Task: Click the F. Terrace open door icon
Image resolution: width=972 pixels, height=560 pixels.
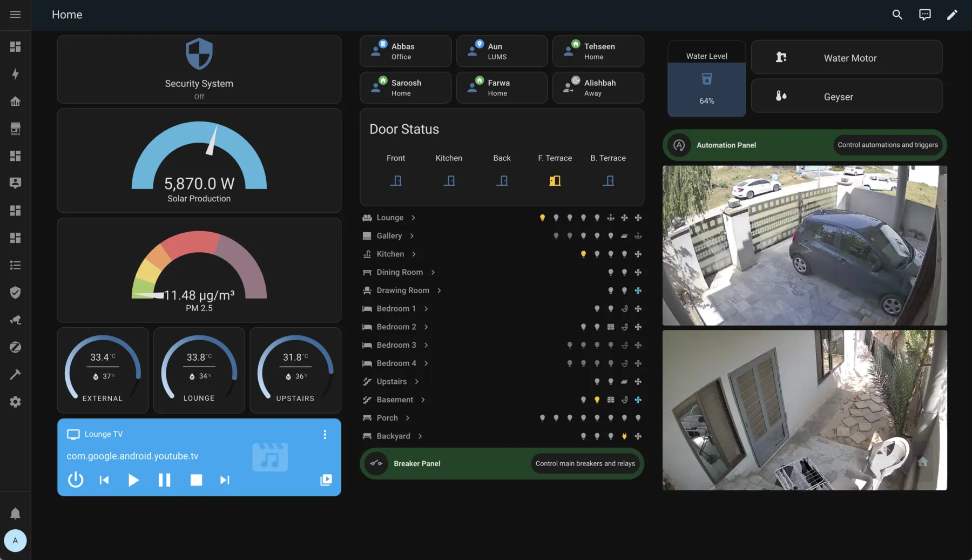Action: (555, 180)
